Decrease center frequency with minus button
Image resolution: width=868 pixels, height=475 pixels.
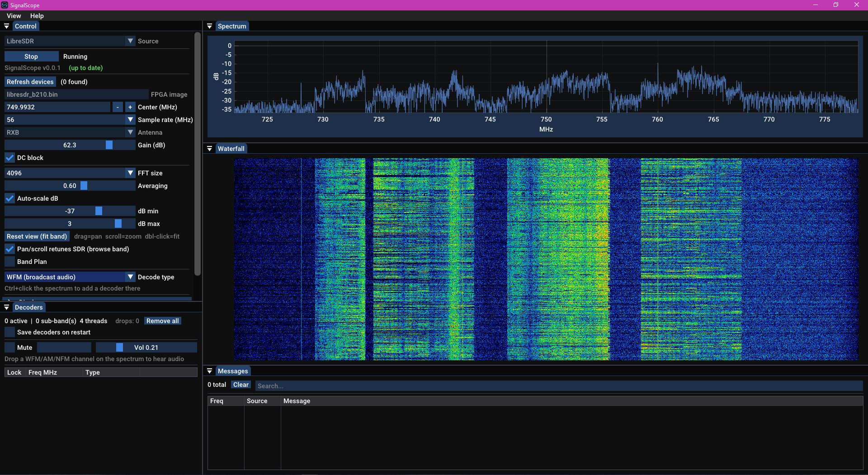[118, 107]
